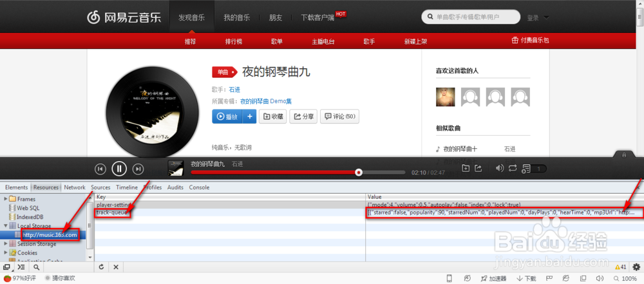The width and height of the screenshot is (644, 284).
Task: Switch to the Timeline tab
Action: tap(126, 187)
